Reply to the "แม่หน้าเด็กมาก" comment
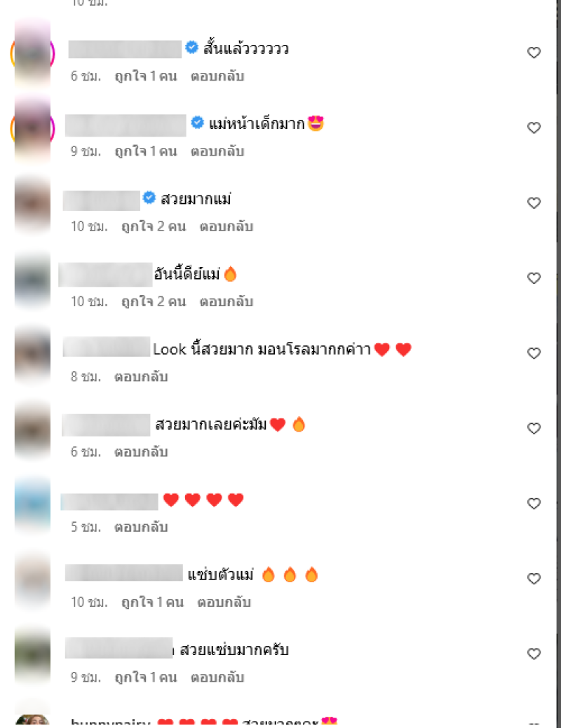Image resolution: width=561 pixels, height=728 pixels. [217, 151]
